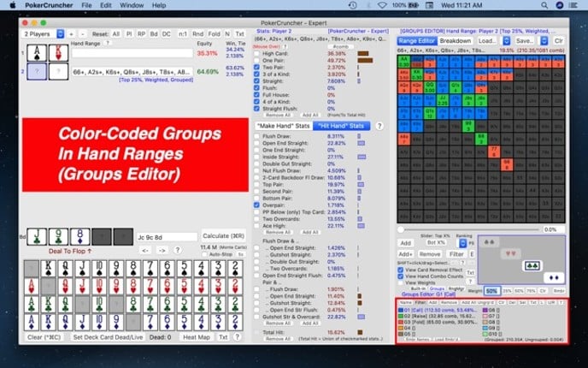Open the File menu
The width and height of the screenshot is (588, 368).
coord(86,5)
